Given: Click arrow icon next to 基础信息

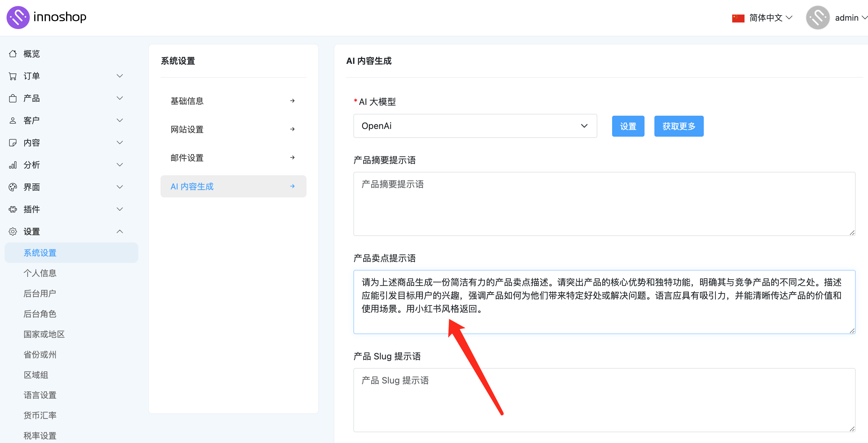Looking at the screenshot, I should [292, 101].
